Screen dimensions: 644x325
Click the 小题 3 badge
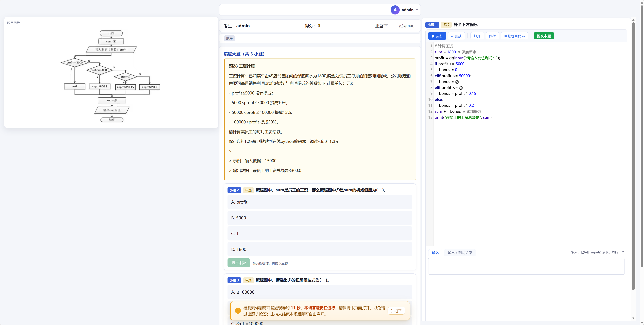(x=234, y=280)
